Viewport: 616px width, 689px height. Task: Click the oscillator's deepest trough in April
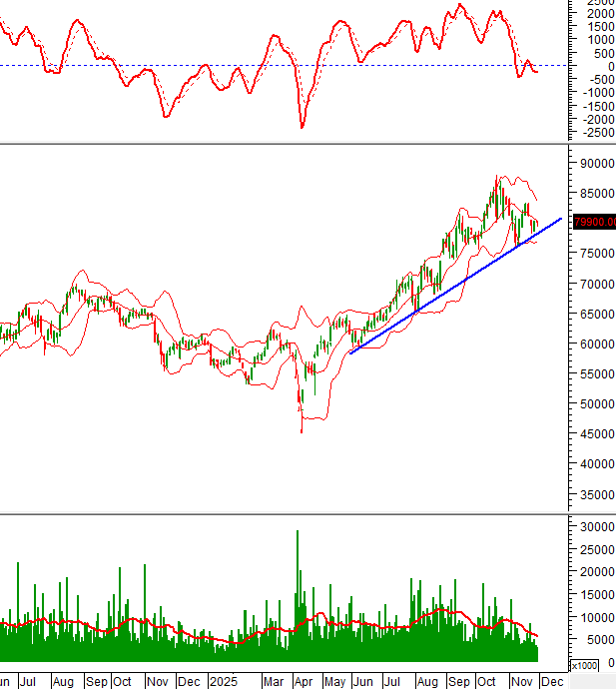point(302,126)
